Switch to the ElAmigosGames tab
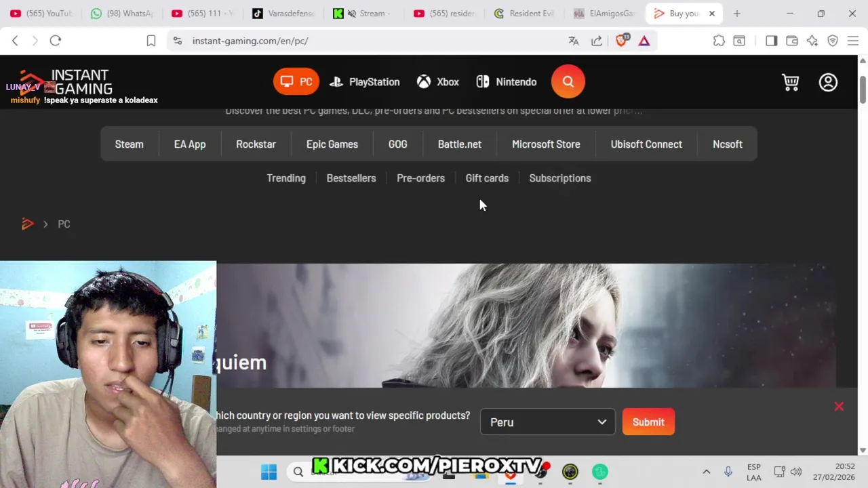This screenshot has width=868, height=488. point(605,14)
